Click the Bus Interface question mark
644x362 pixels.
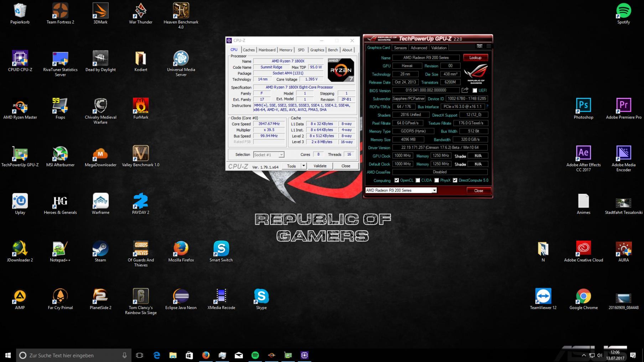487,106
